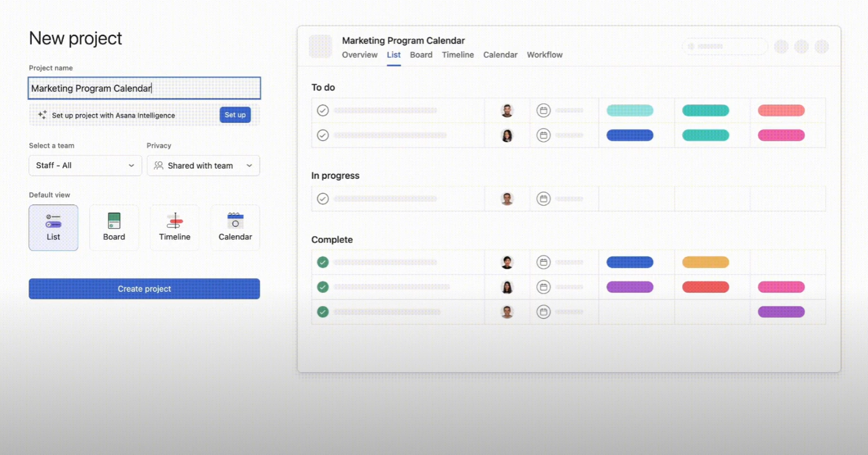Viewport: 868px width, 455px height.
Task: Click the second Complete task's due date icon
Action: click(543, 287)
